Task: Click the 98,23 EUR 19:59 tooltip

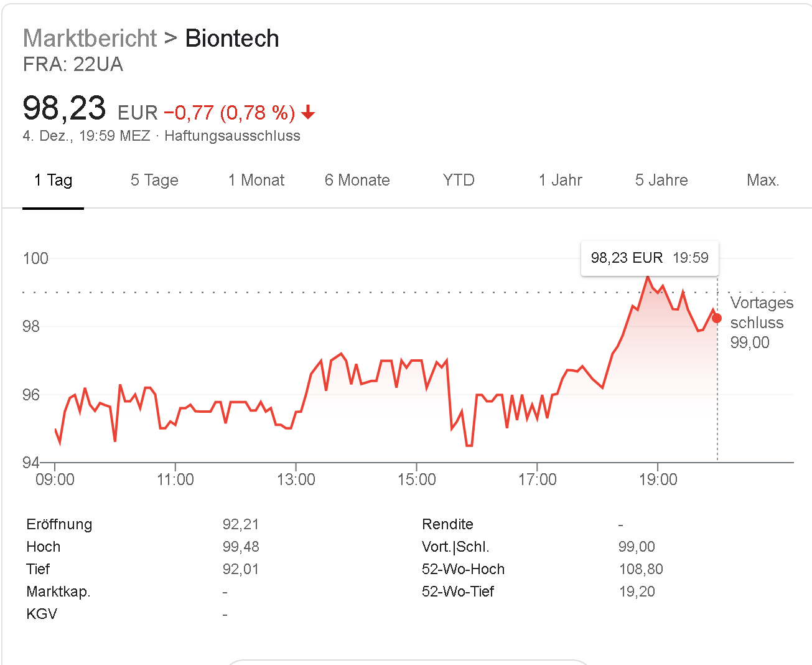Action: (x=650, y=258)
